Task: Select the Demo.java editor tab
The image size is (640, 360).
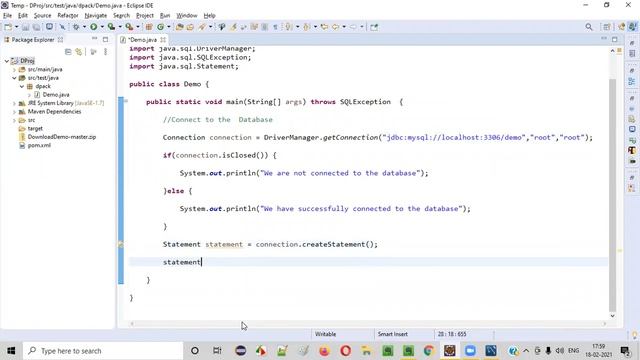Action: click(x=142, y=40)
